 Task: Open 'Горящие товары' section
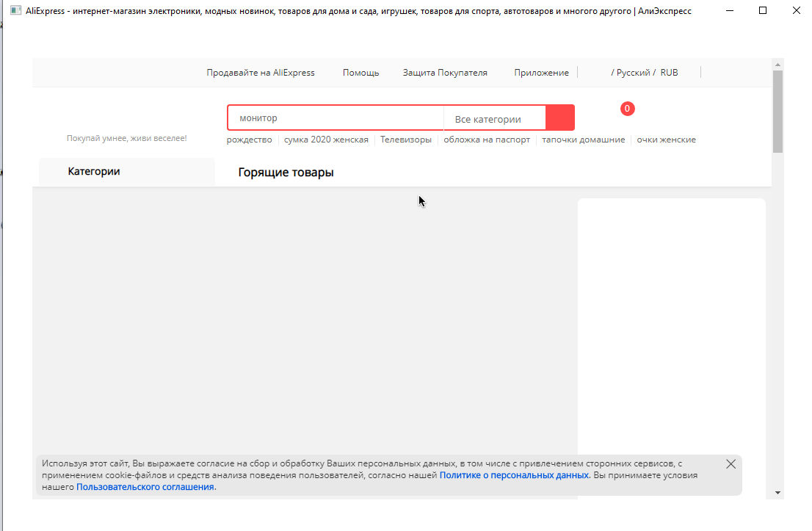pos(286,173)
